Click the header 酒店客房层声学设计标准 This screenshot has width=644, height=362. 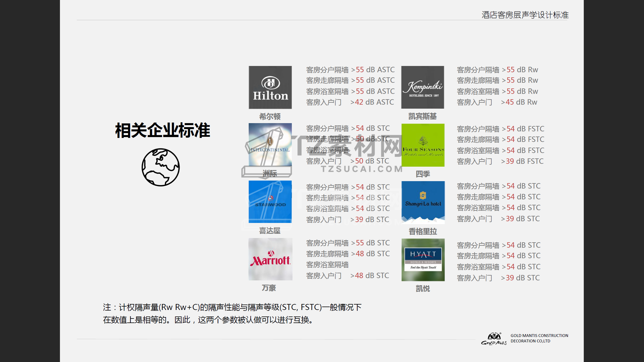point(525,15)
